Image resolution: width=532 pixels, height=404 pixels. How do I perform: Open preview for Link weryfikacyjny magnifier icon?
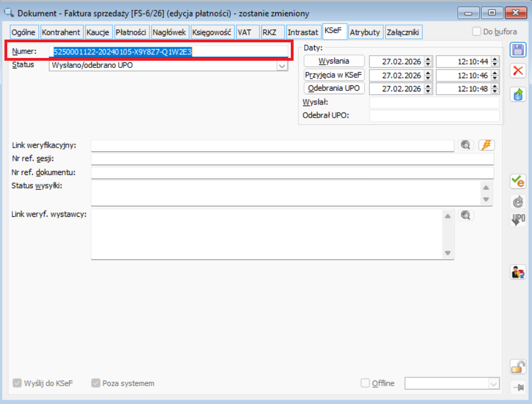coord(466,145)
